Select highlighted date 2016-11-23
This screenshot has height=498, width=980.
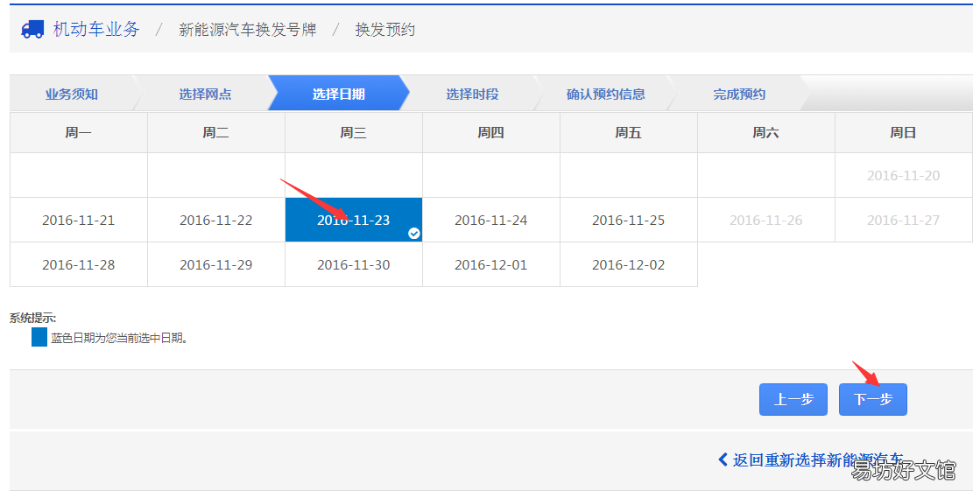354,220
